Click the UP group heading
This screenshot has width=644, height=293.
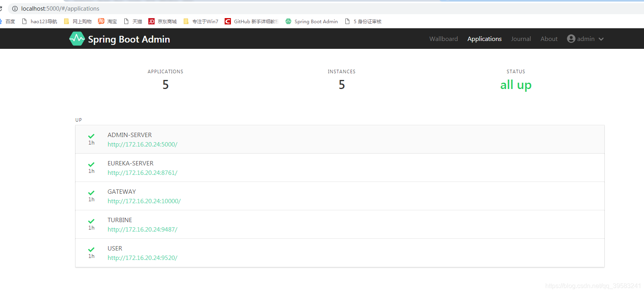point(79,120)
